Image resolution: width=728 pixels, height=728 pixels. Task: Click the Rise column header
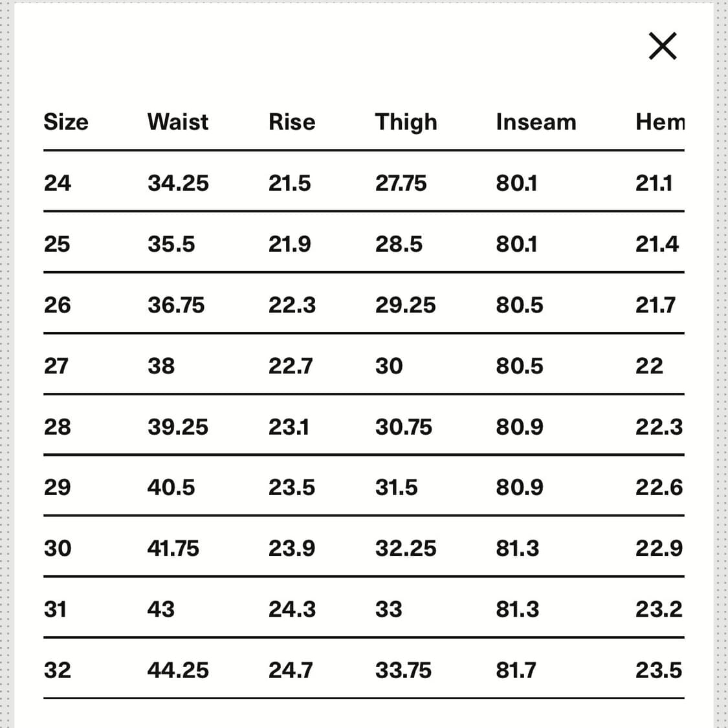[292, 122]
